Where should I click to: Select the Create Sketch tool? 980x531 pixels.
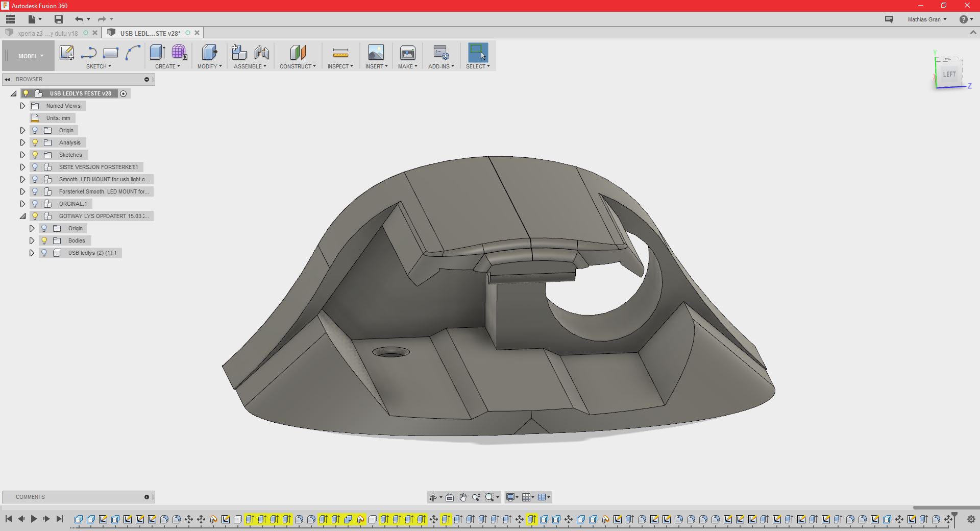tap(67, 53)
